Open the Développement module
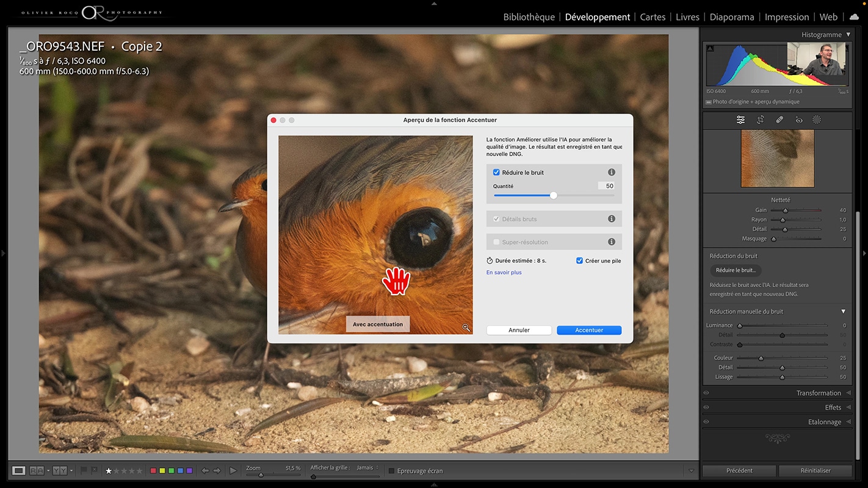The height and width of the screenshot is (488, 868). pyautogui.click(x=598, y=17)
